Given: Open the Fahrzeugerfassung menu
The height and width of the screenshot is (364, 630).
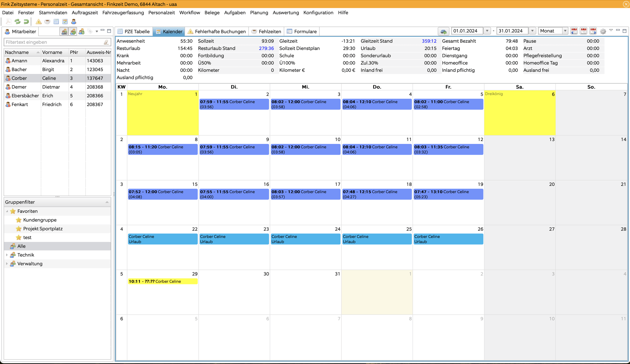Looking at the screenshot, I should [x=123, y=13].
